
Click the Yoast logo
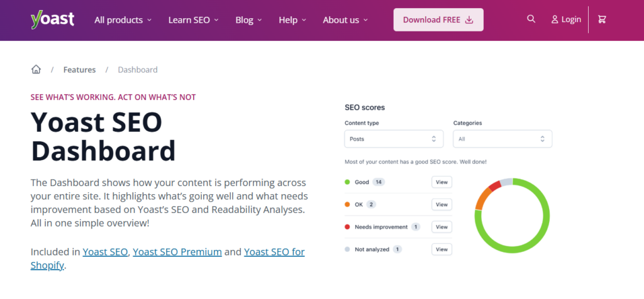(52, 19)
